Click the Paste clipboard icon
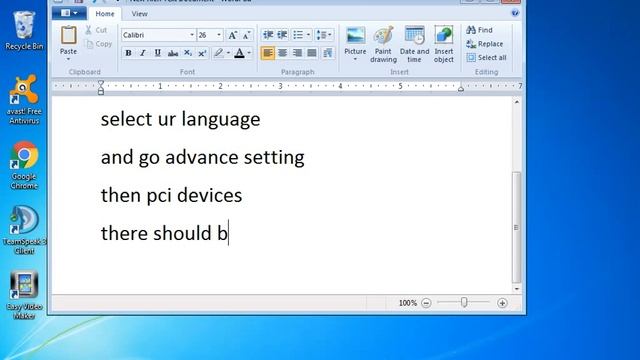The width and height of the screenshot is (640, 360). 69,35
